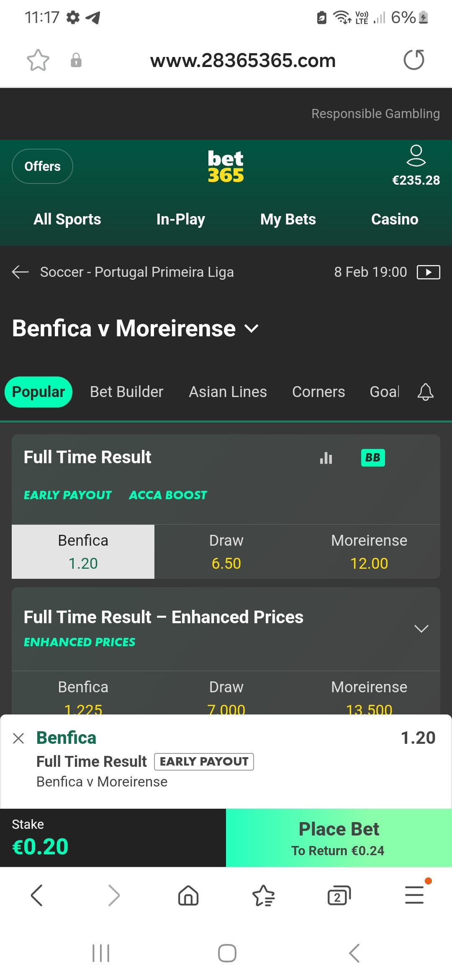Go back using Soccer league arrow
Viewport: 452px width, 980px height.
(20, 272)
